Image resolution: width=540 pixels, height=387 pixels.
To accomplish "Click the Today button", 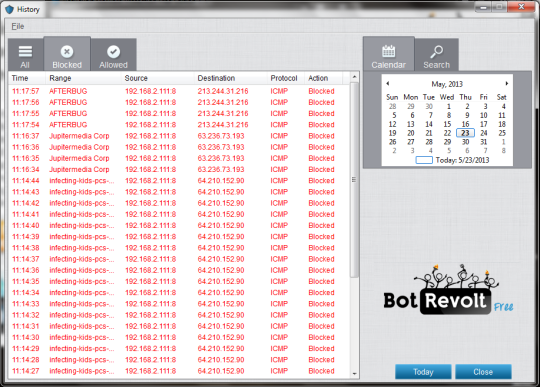I will point(423,372).
